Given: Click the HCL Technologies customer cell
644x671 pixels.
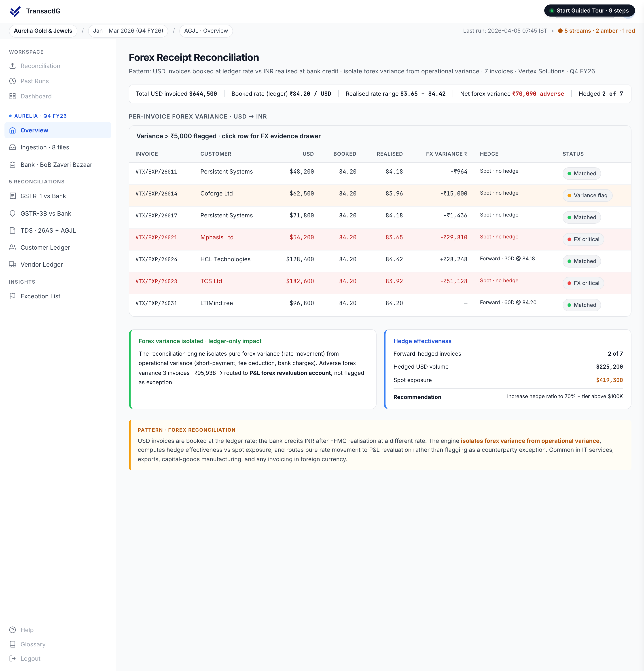Looking at the screenshot, I should pyautogui.click(x=225, y=259).
